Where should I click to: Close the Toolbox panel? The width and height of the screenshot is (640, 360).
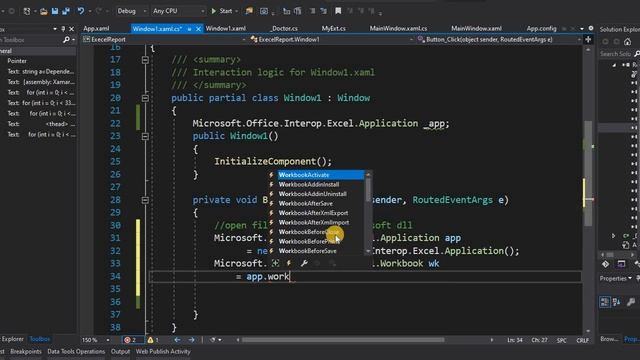click(x=72, y=29)
